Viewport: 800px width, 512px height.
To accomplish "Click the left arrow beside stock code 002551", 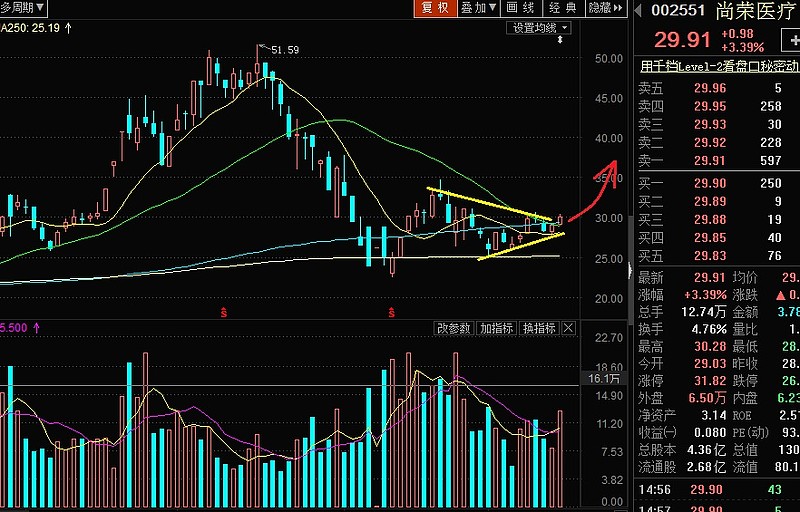I will tap(637, 10).
